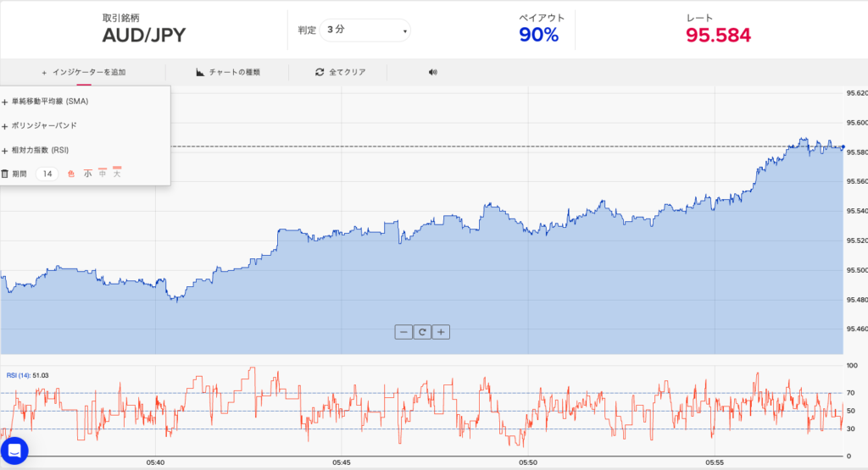Click the RSI 30 level label

coord(850,429)
